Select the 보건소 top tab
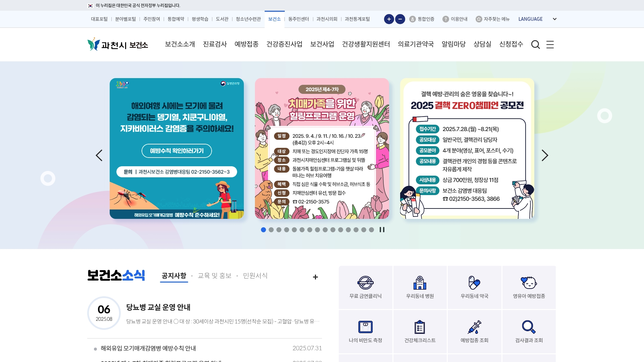The image size is (644, 362). [x=274, y=19]
